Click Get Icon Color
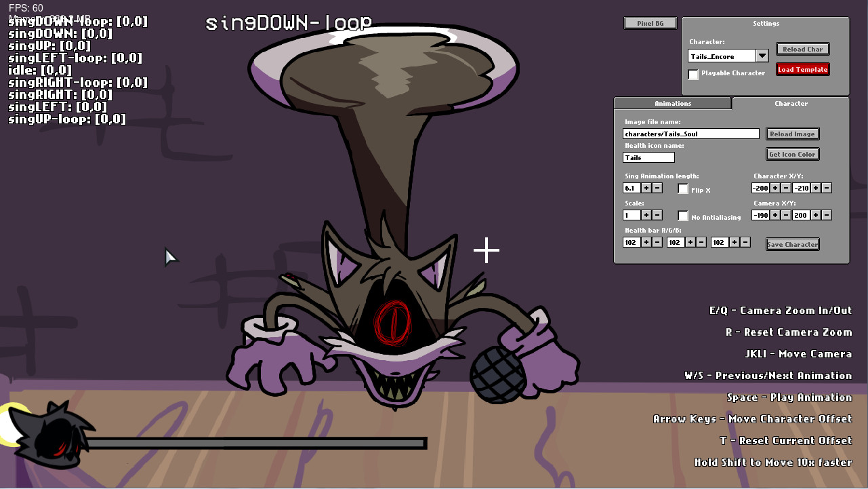868x489 pixels. [x=792, y=154]
